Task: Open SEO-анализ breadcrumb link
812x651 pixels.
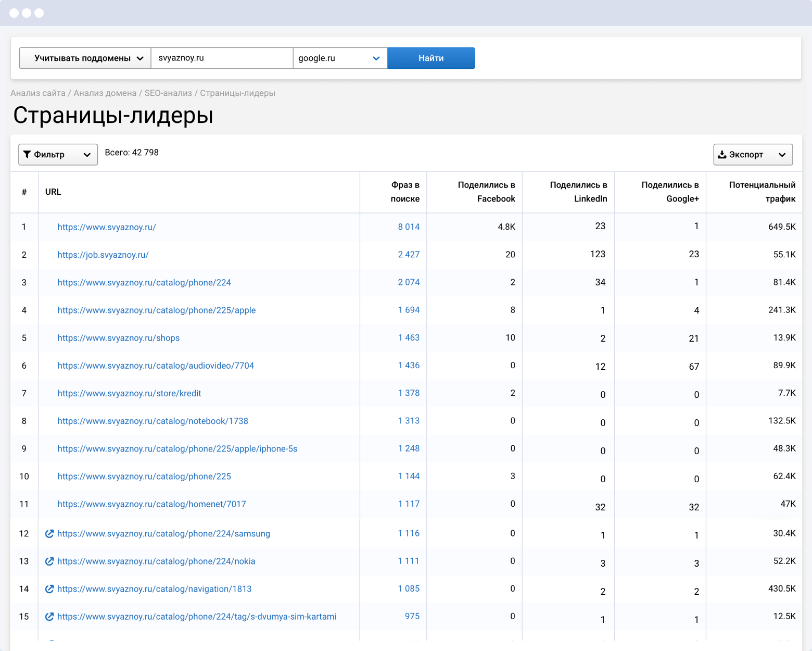Action: pyautogui.click(x=168, y=93)
